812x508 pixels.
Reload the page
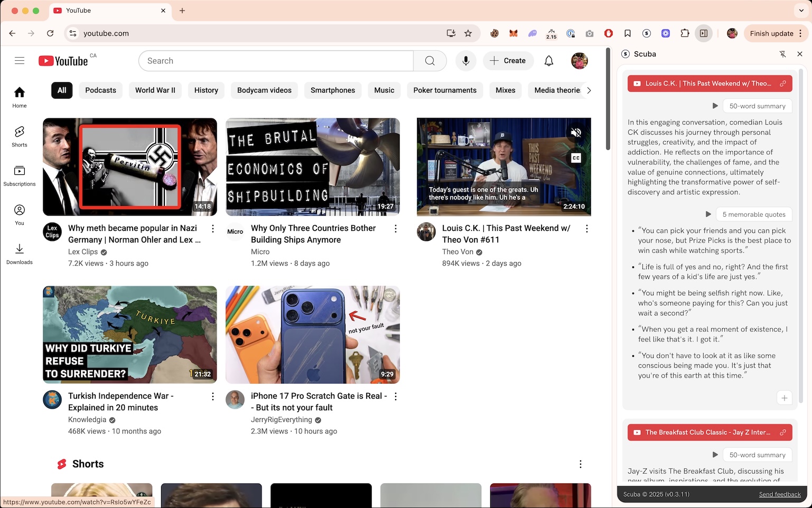50,33
